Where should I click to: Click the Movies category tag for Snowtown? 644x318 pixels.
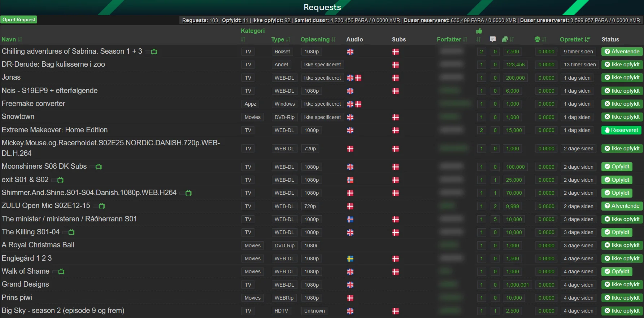click(252, 117)
